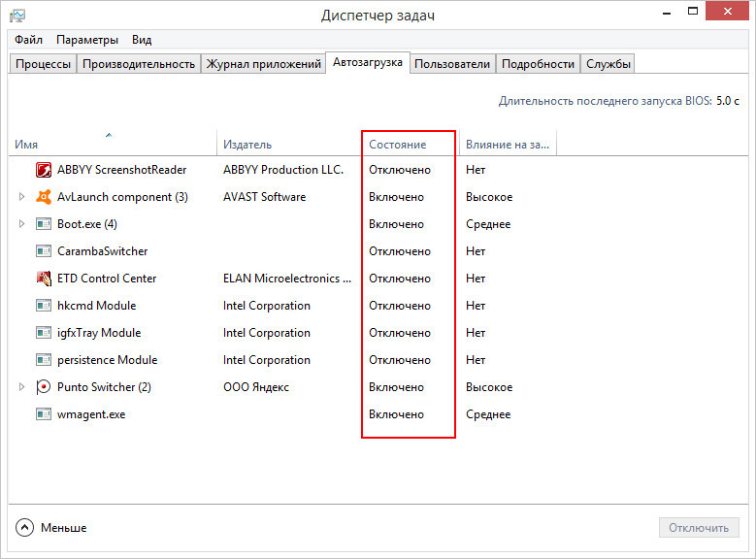Viewport: 756px width, 559px height.
Task: Select the ABBYY ScreenshotReader row name
Action: 122,170
